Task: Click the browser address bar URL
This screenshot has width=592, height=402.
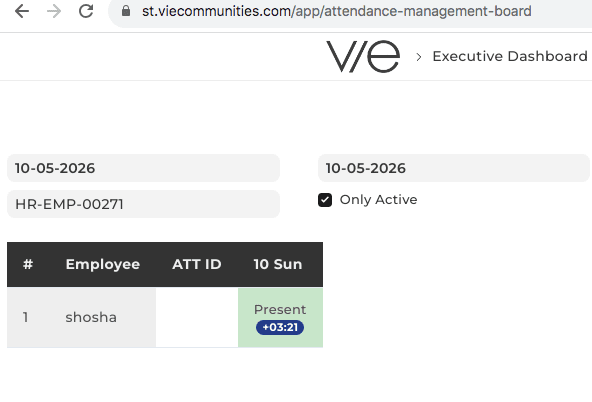Action: tap(336, 11)
